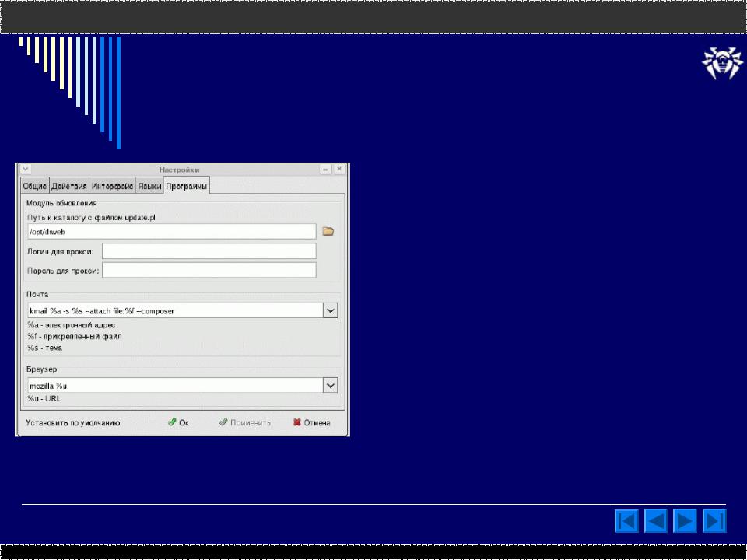Minimize the Настройки window
747x560 pixels.
(325, 169)
